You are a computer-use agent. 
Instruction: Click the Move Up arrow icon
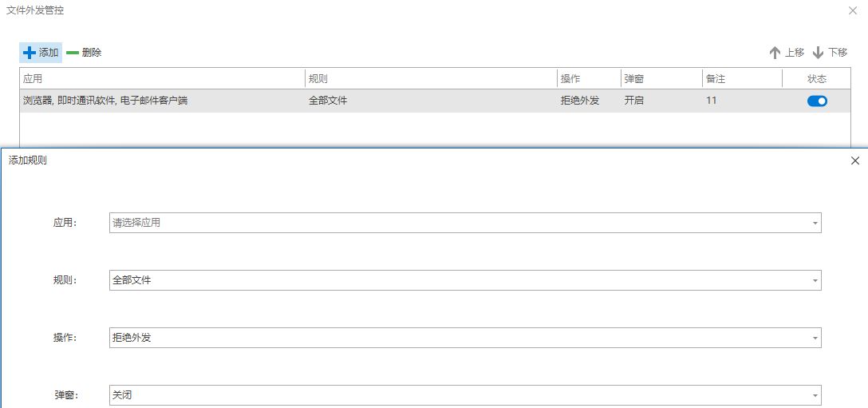774,53
